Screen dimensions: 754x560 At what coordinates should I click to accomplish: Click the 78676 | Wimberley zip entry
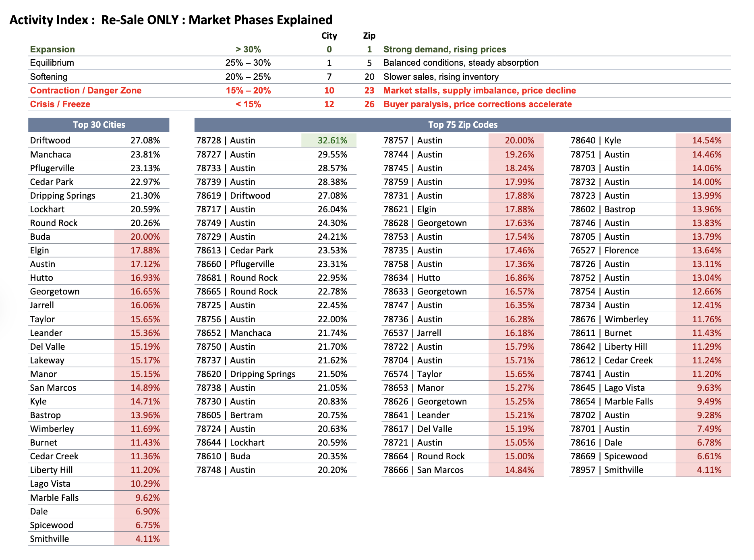point(609,319)
